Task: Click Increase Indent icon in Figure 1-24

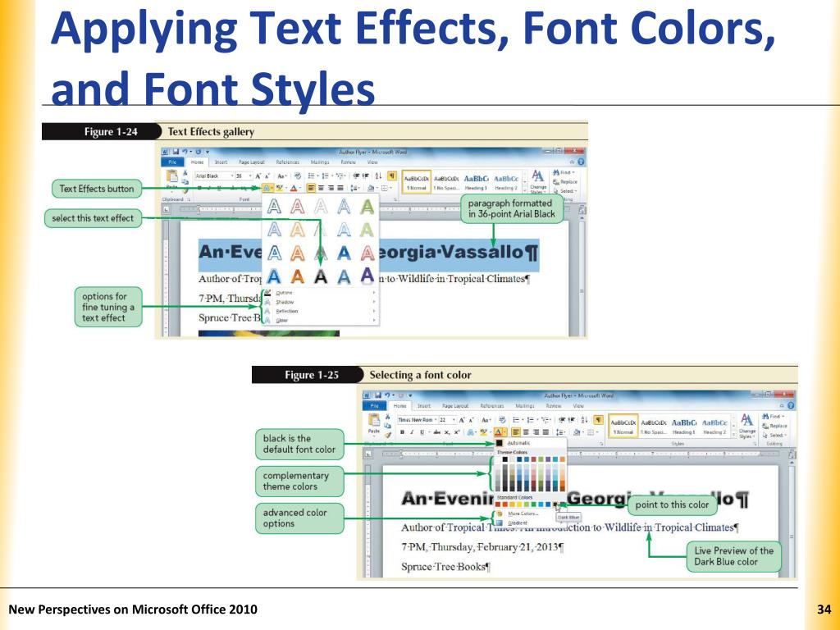Action: (366, 176)
